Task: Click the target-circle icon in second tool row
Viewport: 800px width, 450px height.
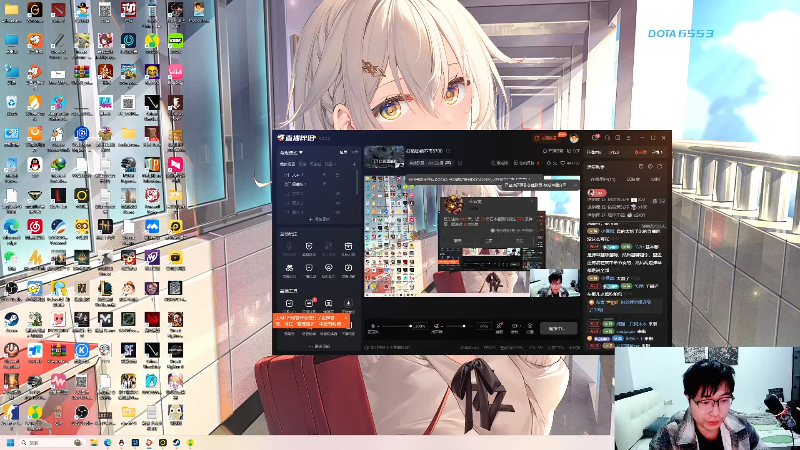Action: [329, 270]
